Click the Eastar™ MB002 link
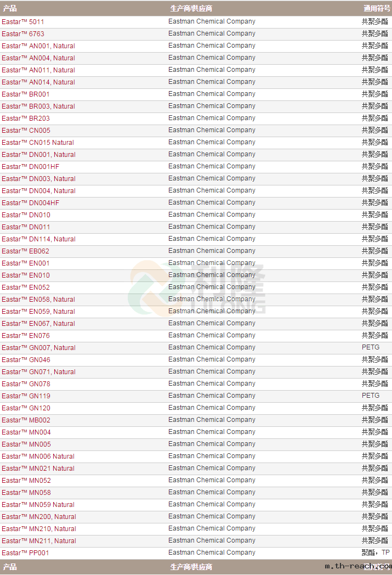 coord(26,420)
